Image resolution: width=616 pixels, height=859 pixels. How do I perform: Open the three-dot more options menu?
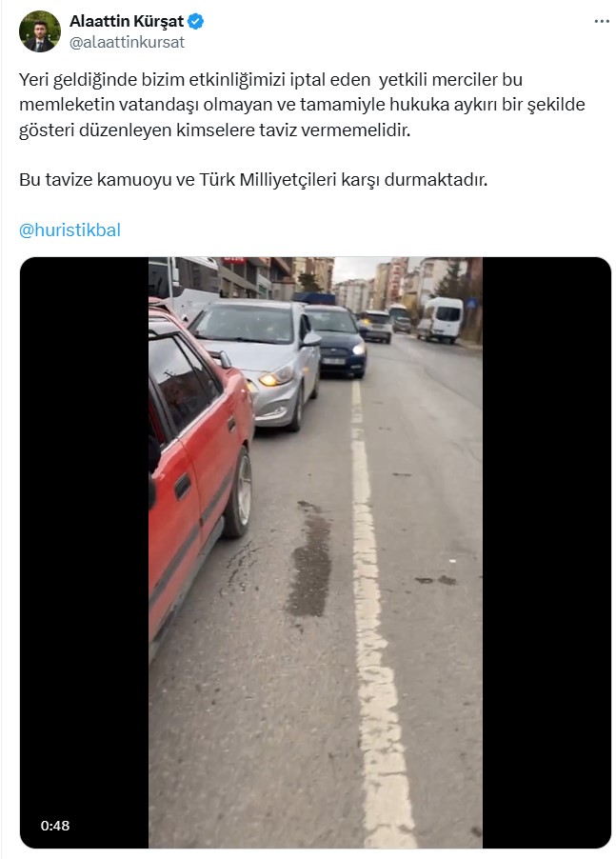(601, 21)
